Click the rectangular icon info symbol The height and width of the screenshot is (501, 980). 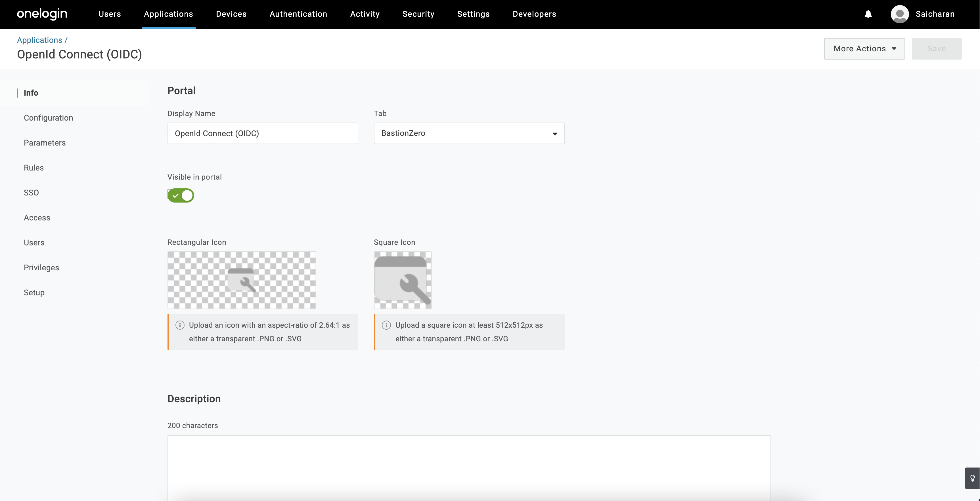pos(180,325)
